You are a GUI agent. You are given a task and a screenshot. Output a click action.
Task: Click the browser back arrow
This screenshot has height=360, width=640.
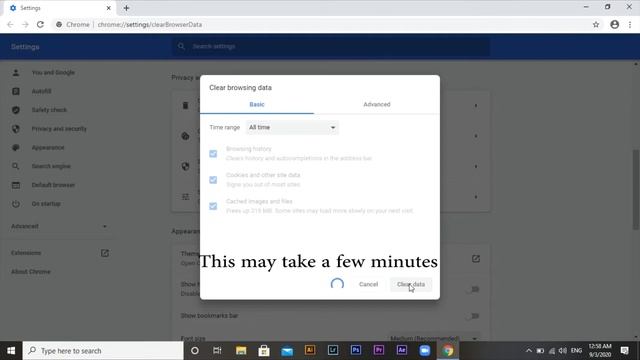coord(10,24)
